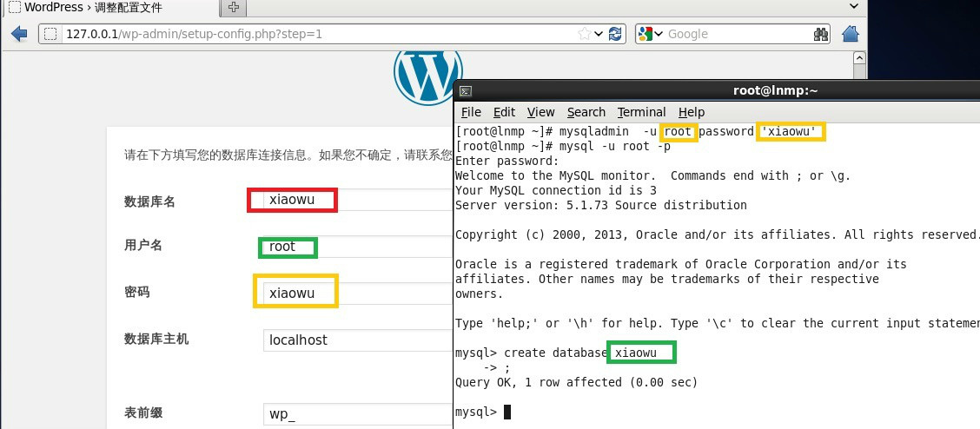Open the Terminal menu in terminal
The width and height of the screenshot is (980, 429).
pos(641,112)
